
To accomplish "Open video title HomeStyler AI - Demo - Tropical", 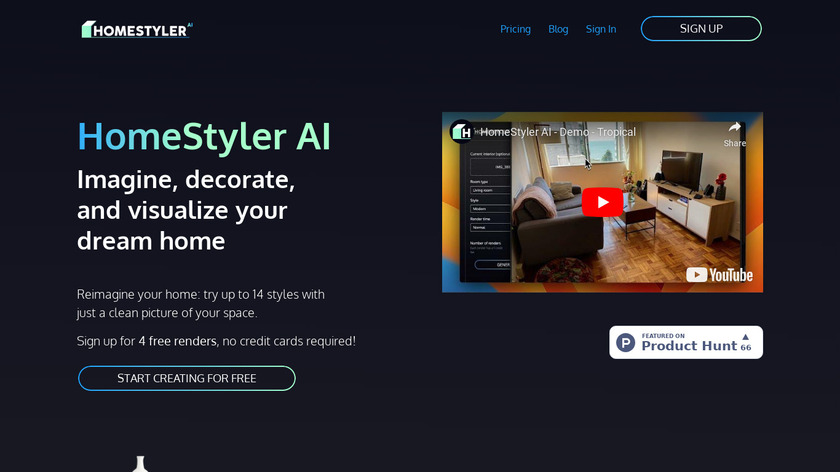I will click(x=558, y=132).
